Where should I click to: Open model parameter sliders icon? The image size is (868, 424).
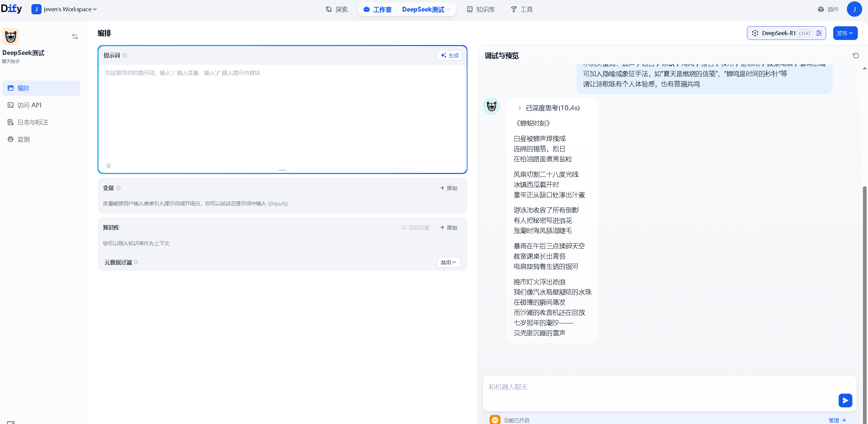[819, 33]
